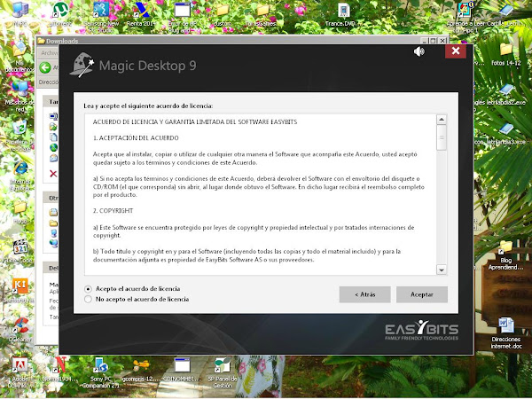Select the 'fotos 14-12' folder
The width and height of the screenshot is (532, 399).
click(x=506, y=53)
